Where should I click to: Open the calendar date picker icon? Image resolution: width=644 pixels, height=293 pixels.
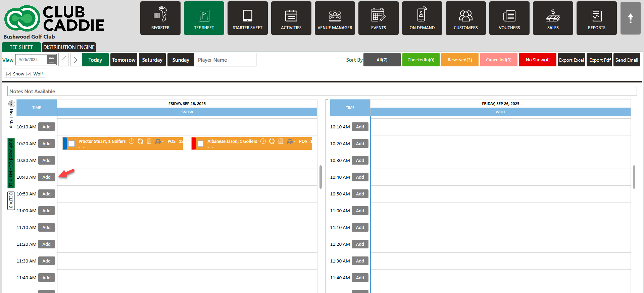click(51, 60)
